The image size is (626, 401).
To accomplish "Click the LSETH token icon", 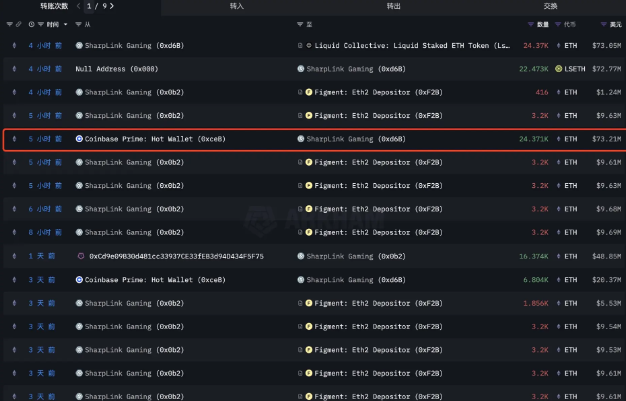I will [558, 68].
